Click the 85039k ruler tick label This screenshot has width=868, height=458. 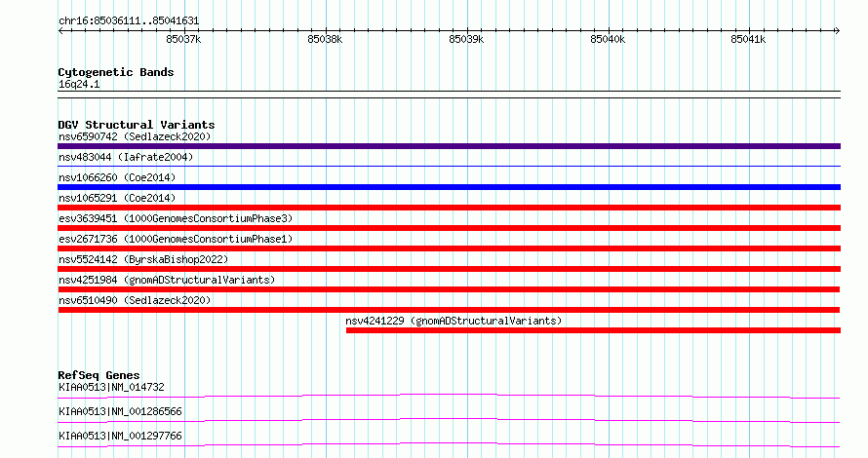(x=466, y=39)
